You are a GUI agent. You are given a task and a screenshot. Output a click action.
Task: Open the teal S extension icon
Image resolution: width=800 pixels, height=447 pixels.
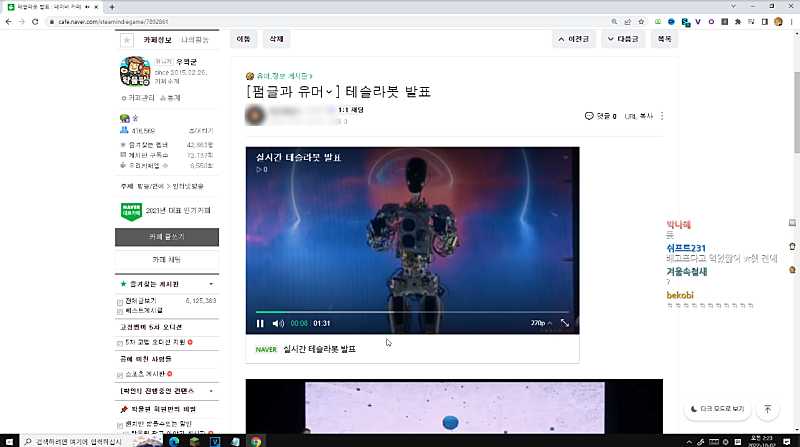point(685,22)
